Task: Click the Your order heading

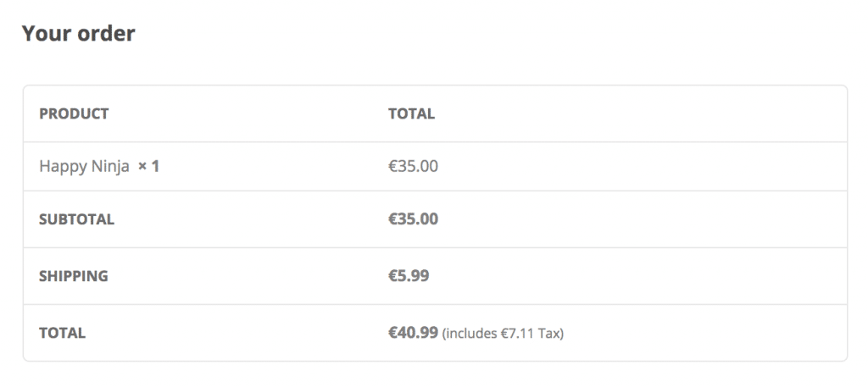Action: 78,33
